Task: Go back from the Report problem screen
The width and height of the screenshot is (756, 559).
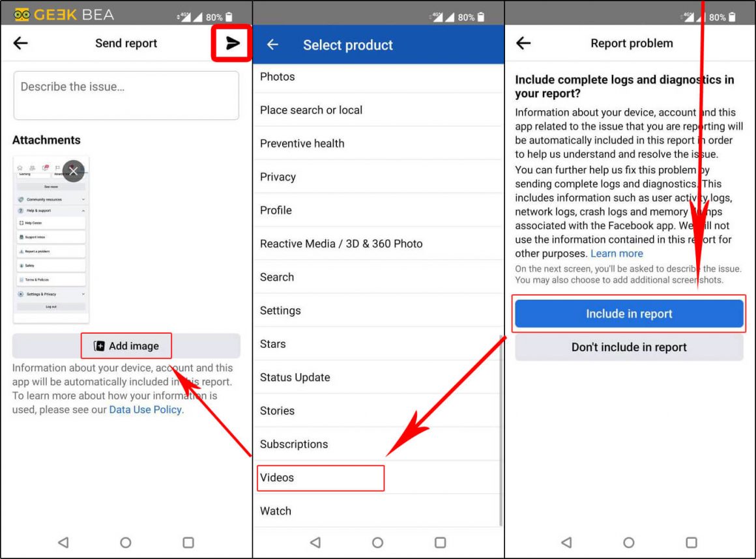Action: coord(523,43)
